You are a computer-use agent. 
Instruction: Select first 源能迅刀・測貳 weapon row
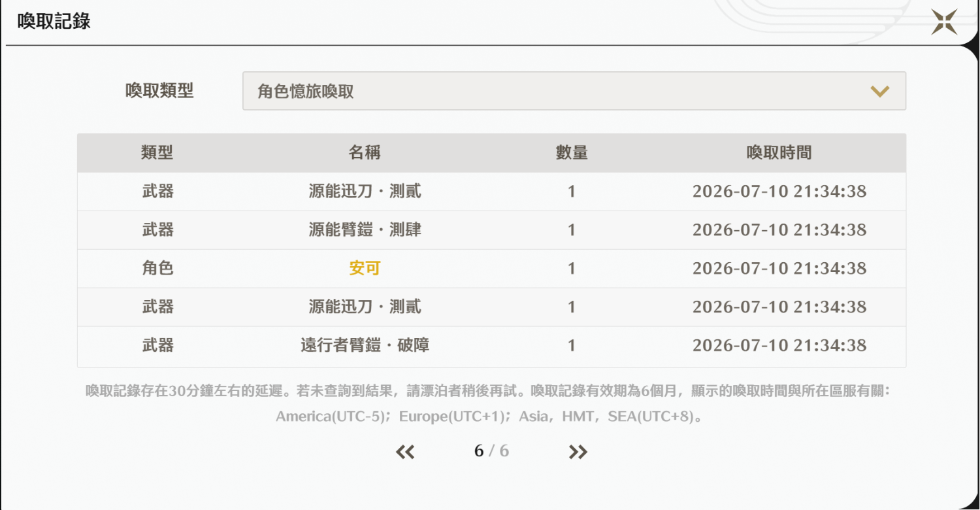491,192
